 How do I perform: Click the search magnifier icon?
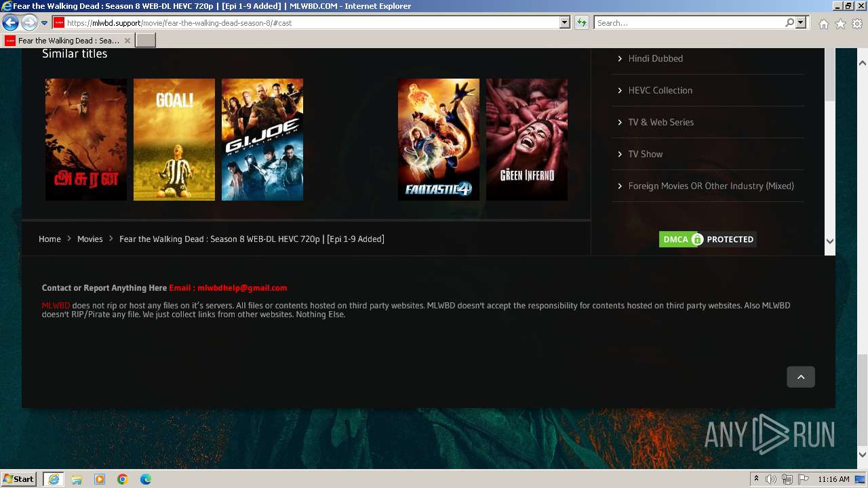click(x=789, y=23)
